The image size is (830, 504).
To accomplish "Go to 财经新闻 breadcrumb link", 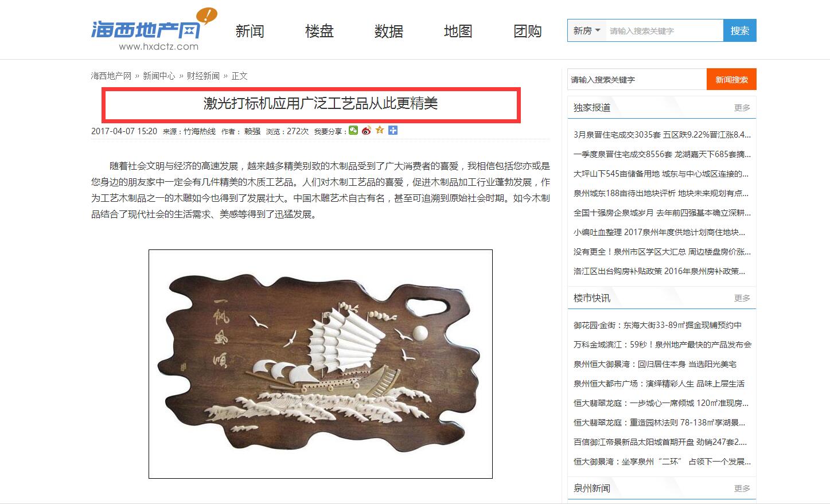I will [x=203, y=76].
